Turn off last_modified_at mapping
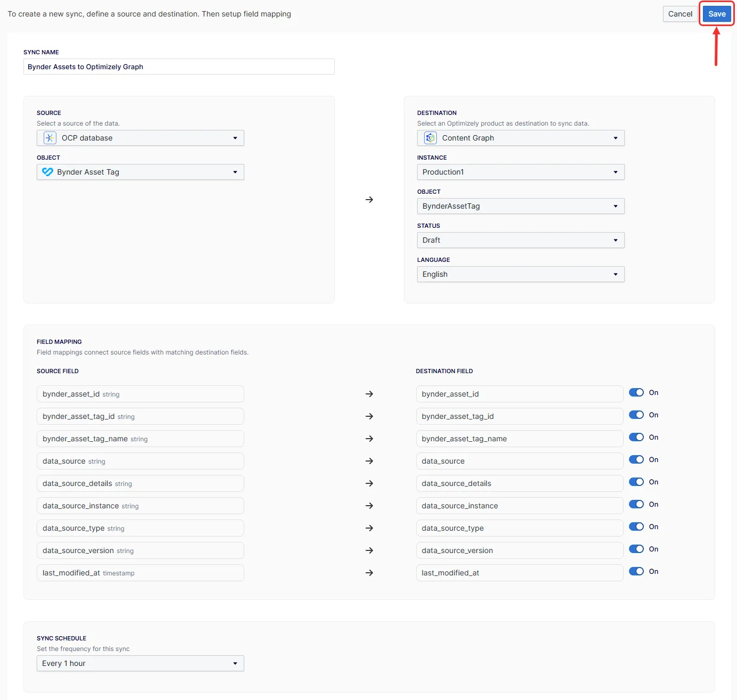 [x=636, y=572]
